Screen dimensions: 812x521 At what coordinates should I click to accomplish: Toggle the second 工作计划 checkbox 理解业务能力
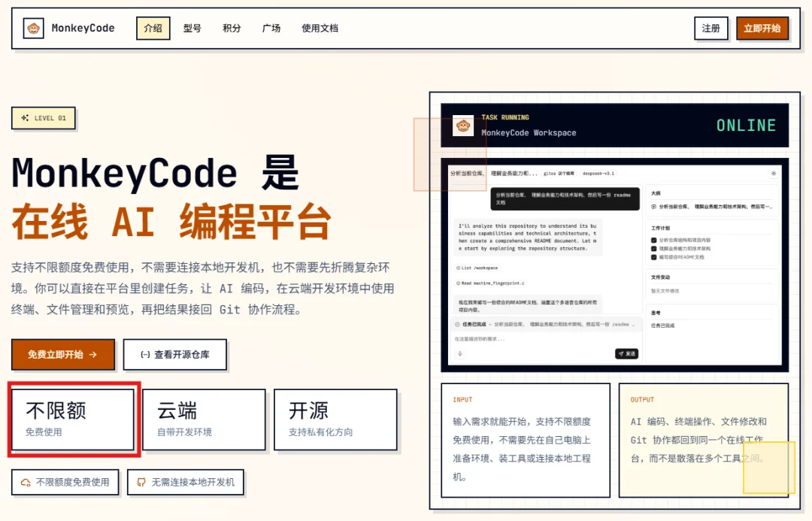(x=654, y=249)
